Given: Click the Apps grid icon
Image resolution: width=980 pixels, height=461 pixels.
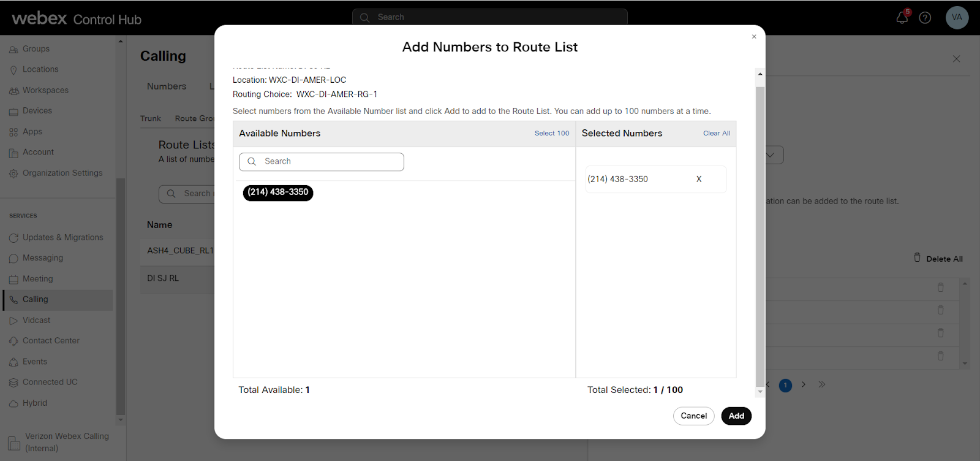Looking at the screenshot, I should pyautogui.click(x=13, y=132).
